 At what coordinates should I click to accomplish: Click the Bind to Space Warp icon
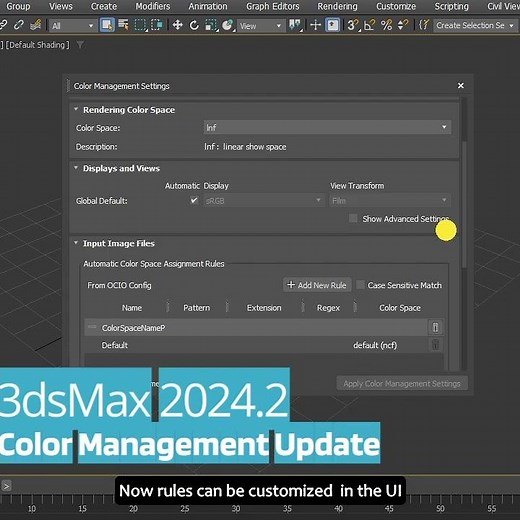pyautogui.click(x=35, y=25)
